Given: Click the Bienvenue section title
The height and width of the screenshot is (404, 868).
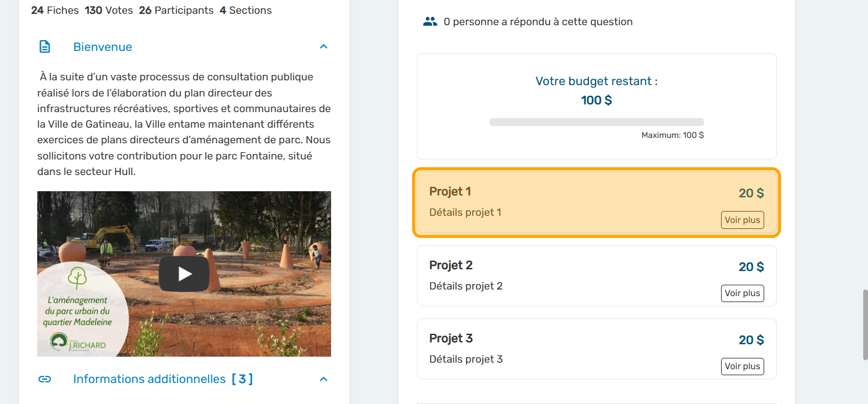Looking at the screenshot, I should point(103,47).
